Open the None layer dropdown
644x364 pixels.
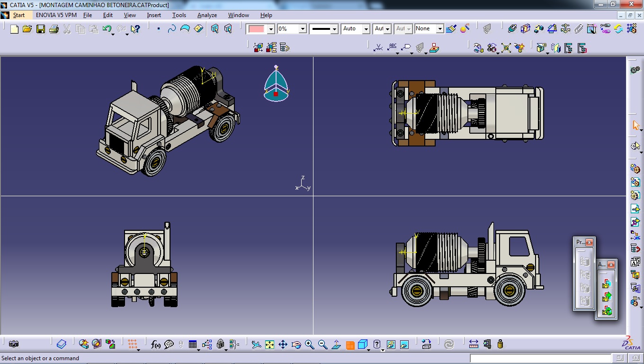pos(440,29)
